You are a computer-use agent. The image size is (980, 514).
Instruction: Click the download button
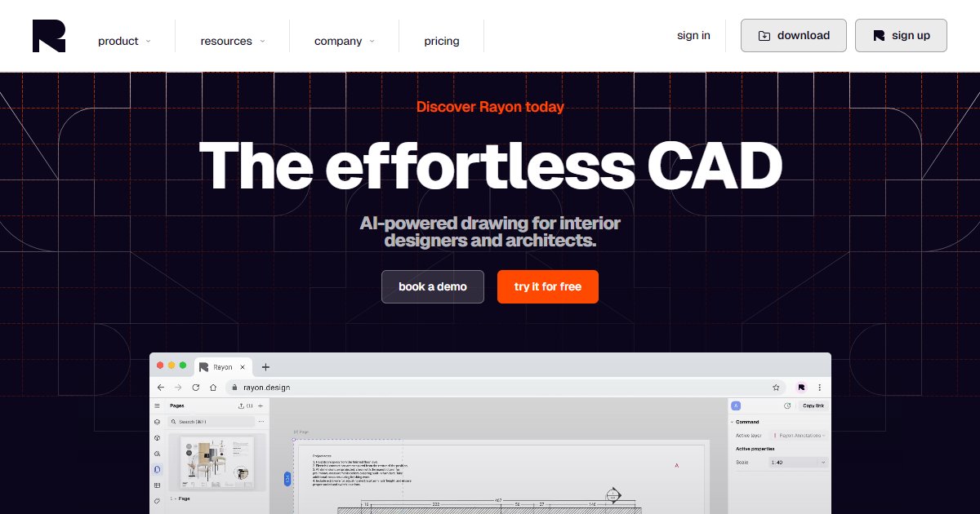tap(794, 36)
